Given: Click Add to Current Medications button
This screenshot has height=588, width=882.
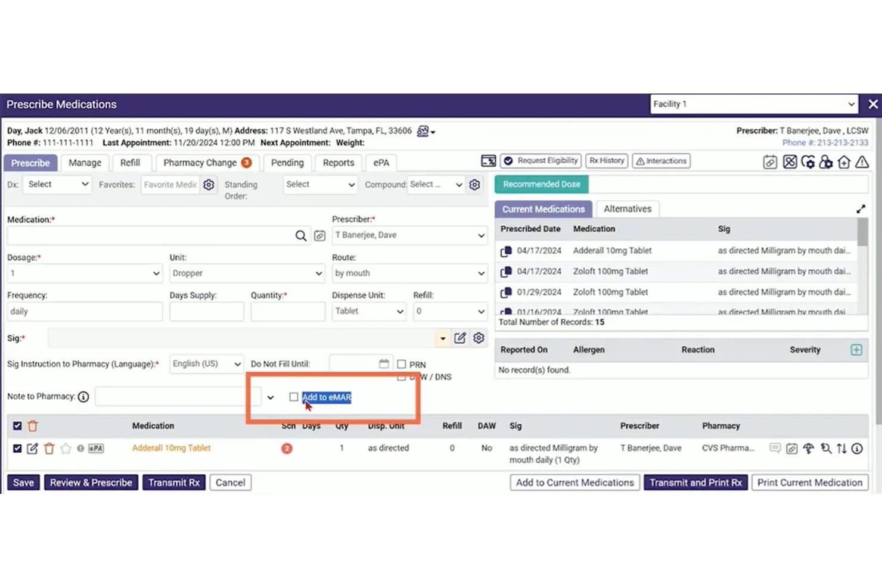Looking at the screenshot, I should [x=575, y=483].
